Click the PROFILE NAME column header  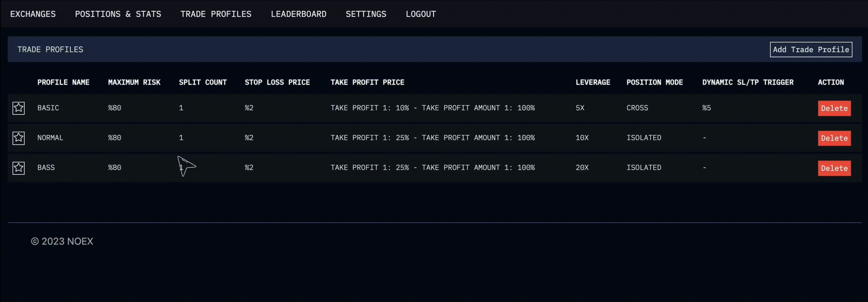point(63,82)
